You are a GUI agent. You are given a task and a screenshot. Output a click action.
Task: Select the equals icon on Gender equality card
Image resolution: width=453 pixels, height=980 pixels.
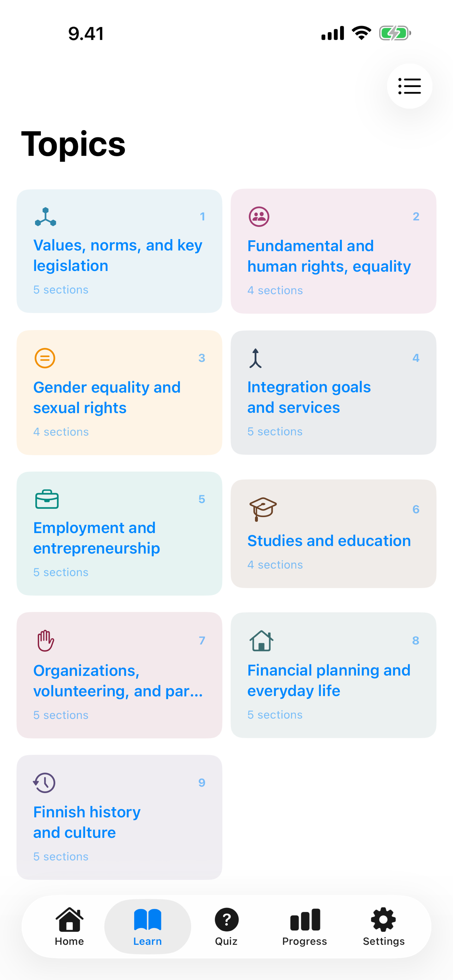pyautogui.click(x=44, y=358)
